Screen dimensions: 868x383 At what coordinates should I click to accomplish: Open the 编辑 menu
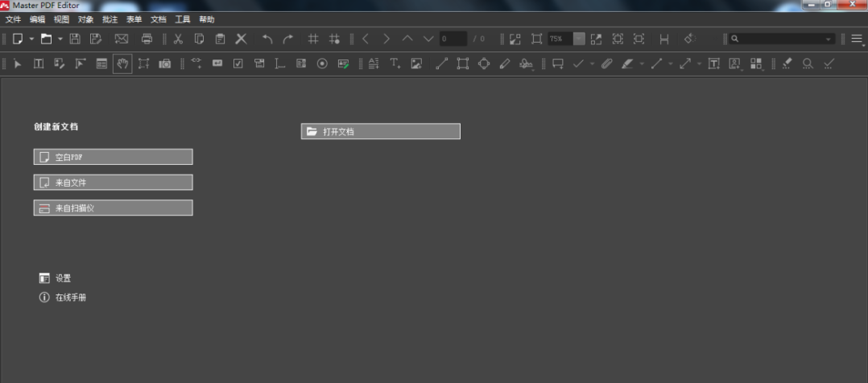pos(37,19)
